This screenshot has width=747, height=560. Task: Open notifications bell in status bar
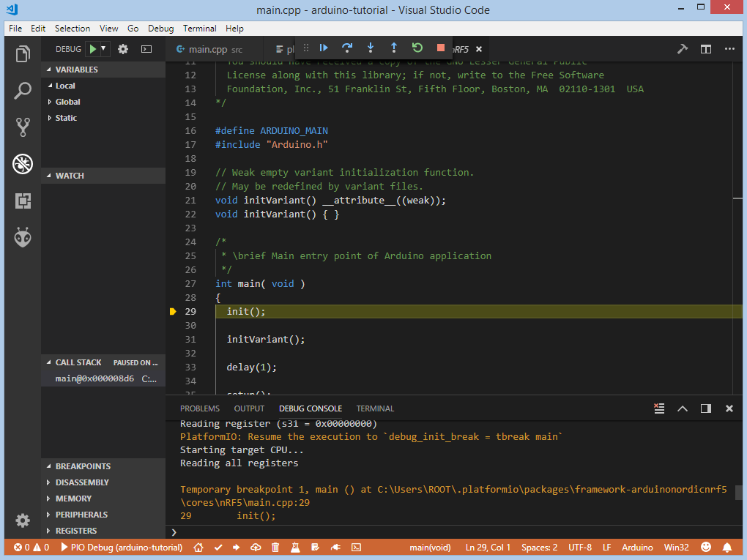tap(727, 548)
